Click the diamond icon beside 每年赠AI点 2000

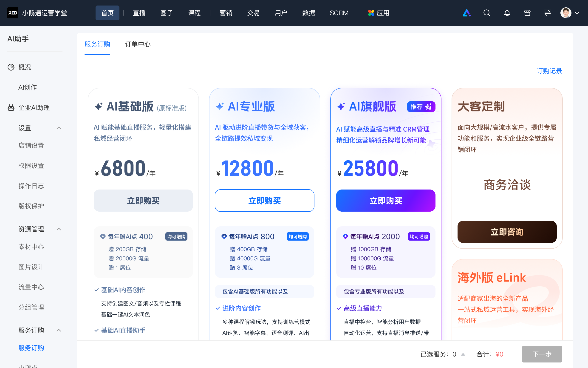pos(345,236)
